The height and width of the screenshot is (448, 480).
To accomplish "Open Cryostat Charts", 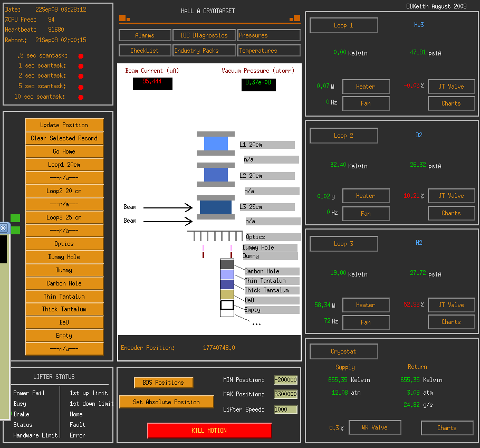I will pos(447,428).
